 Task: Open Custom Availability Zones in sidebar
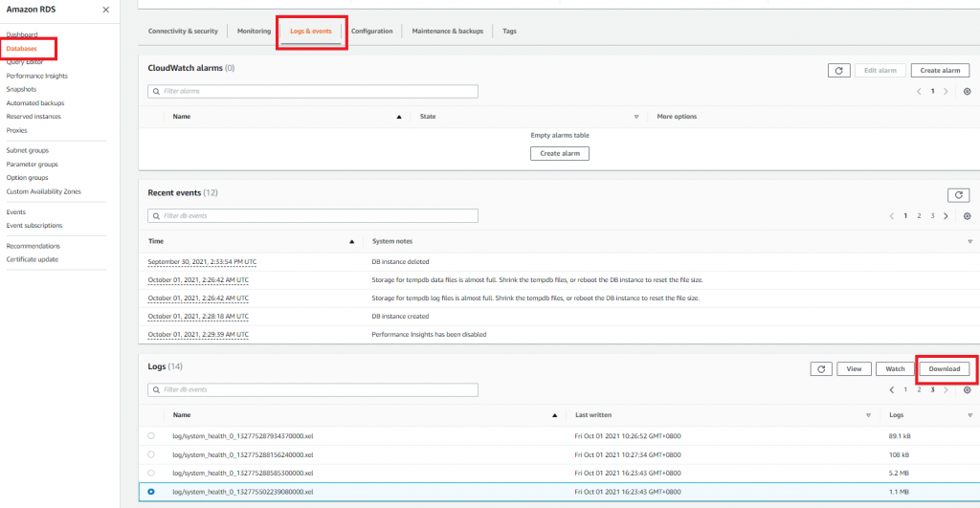tap(44, 192)
